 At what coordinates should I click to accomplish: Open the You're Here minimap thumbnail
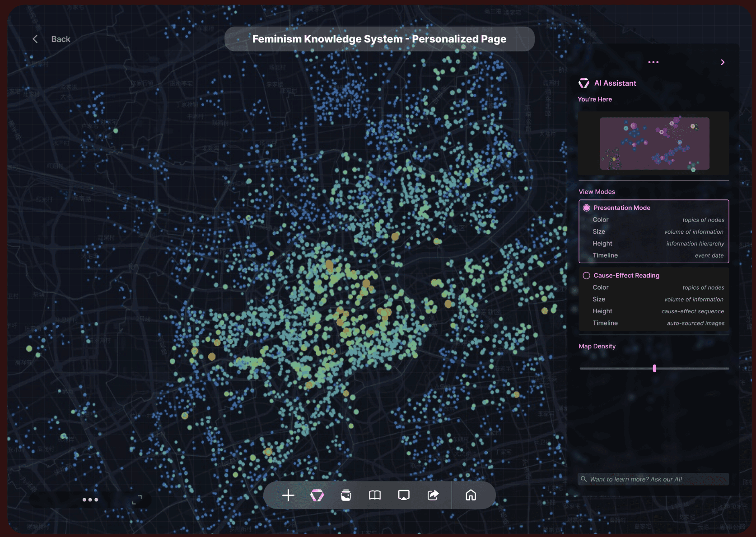[654, 144]
